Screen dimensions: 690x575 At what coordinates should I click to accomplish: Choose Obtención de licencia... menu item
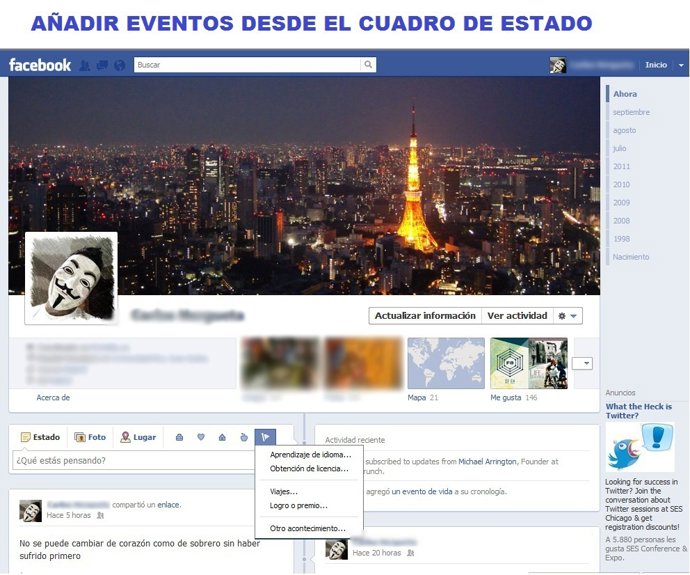pyautogui.click(x=309, y=469)
